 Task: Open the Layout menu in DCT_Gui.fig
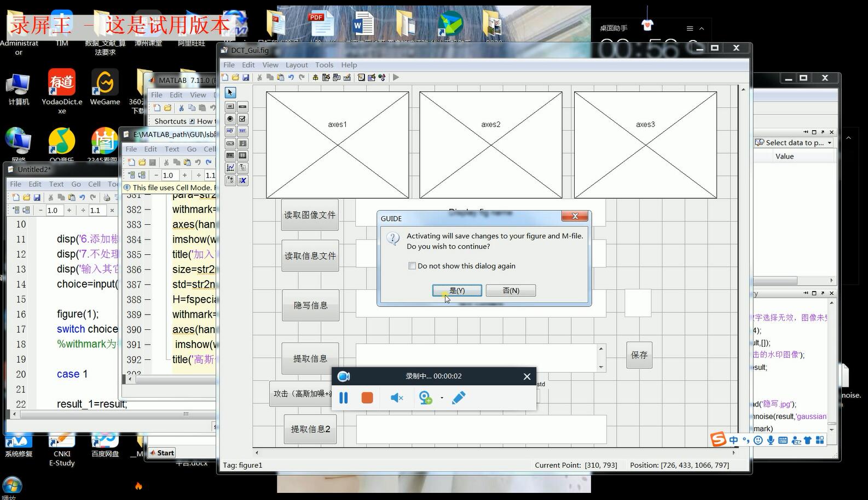pyautogui.click(x=297, y=65)
